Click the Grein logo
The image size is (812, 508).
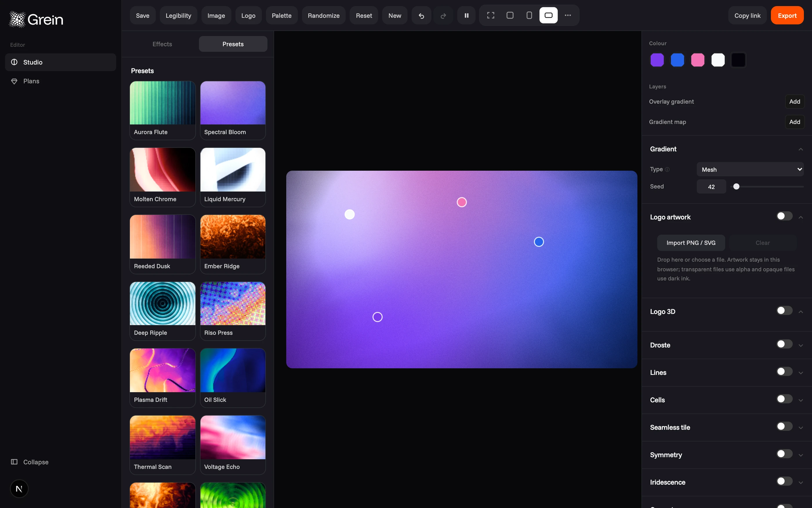36,19
